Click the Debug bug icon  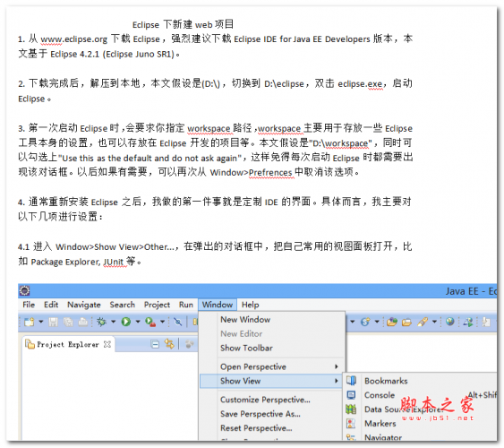pyautogui.click(x=101, y=322)
